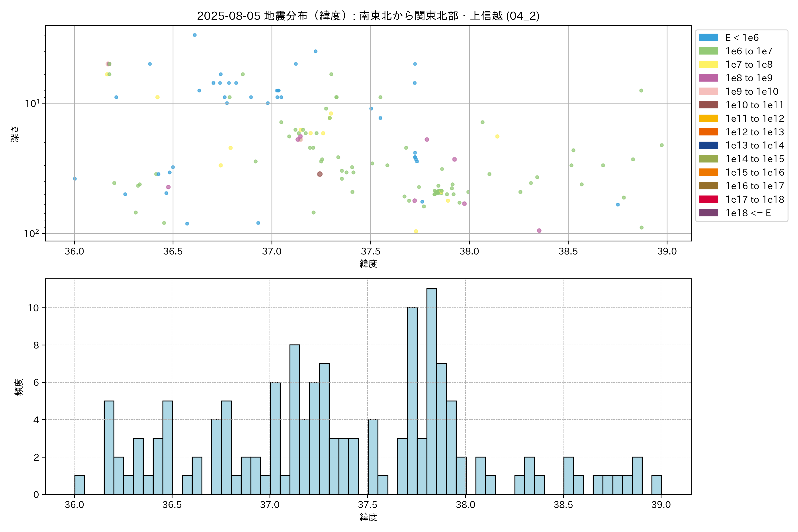This screenshot has height=532, width=798.
Task: Click the brown scatter point near 37.25
Action: (320, 174)
